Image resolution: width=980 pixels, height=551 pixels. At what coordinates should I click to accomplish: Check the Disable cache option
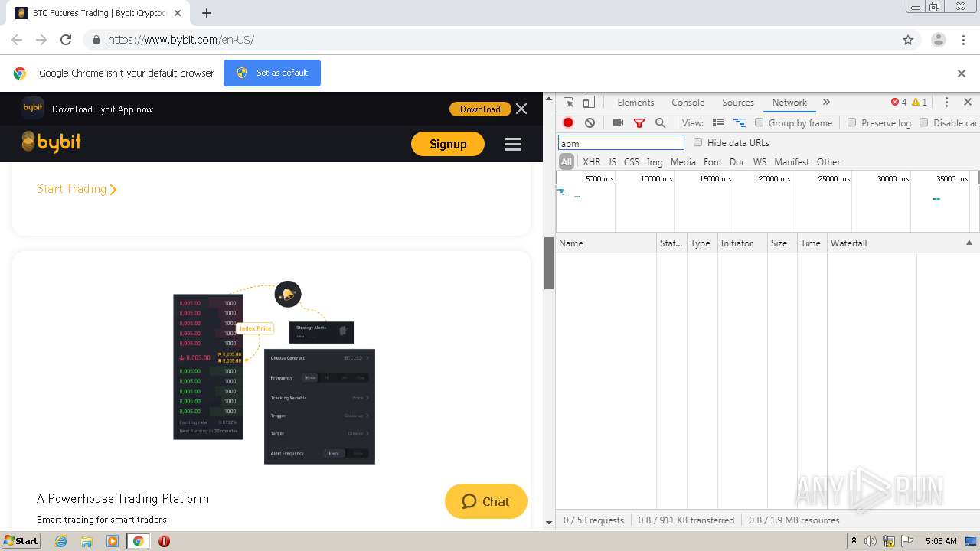pyautogui.click(x=923, y=122)
